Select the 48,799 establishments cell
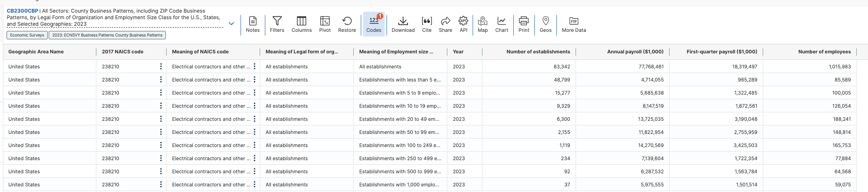868x192 pixels. point(529,80)
